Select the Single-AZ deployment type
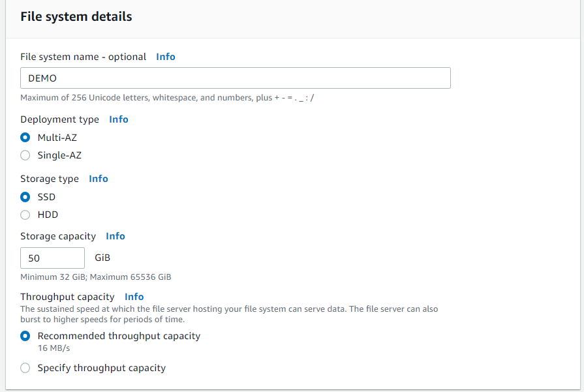This screenshot has height=392, width=584. [x=25, y=155]
